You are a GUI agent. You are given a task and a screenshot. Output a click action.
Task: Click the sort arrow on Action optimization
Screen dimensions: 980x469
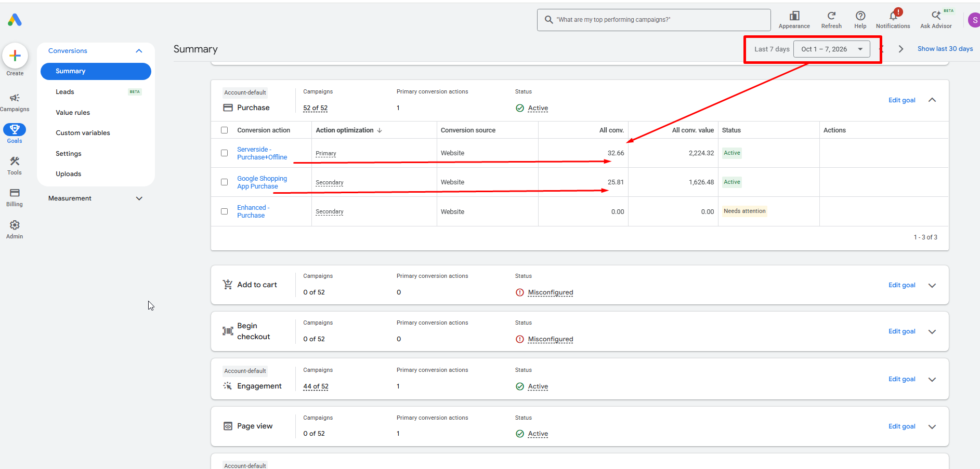380,130
